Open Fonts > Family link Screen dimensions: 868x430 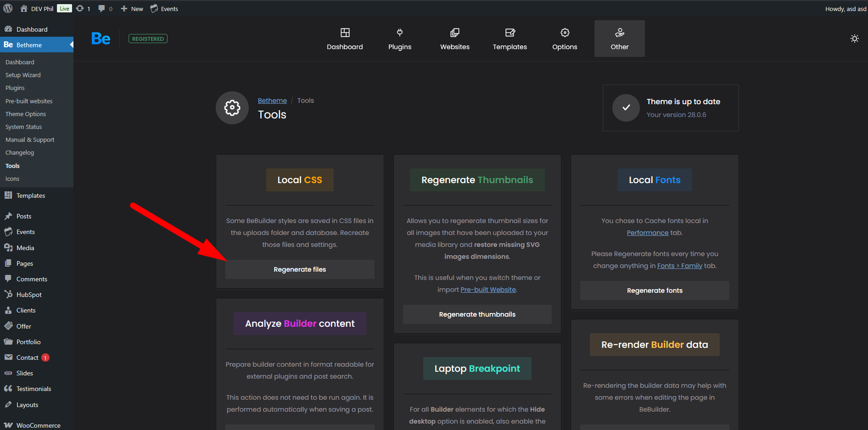pyautogui.click(x=680, y=266)
